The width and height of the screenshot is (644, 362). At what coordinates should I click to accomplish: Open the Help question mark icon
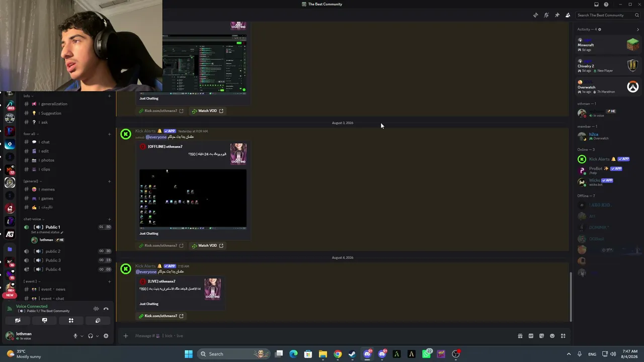click(x=606, y=4)
